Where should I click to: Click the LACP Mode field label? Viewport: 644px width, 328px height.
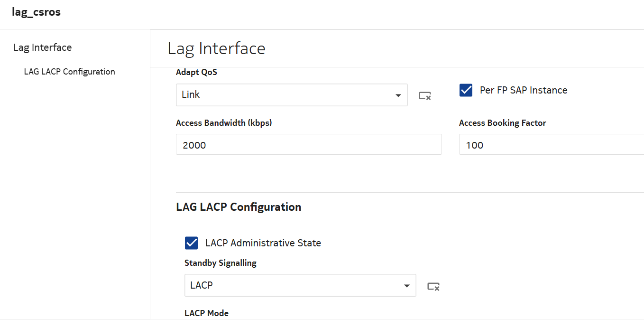[206, 313]
